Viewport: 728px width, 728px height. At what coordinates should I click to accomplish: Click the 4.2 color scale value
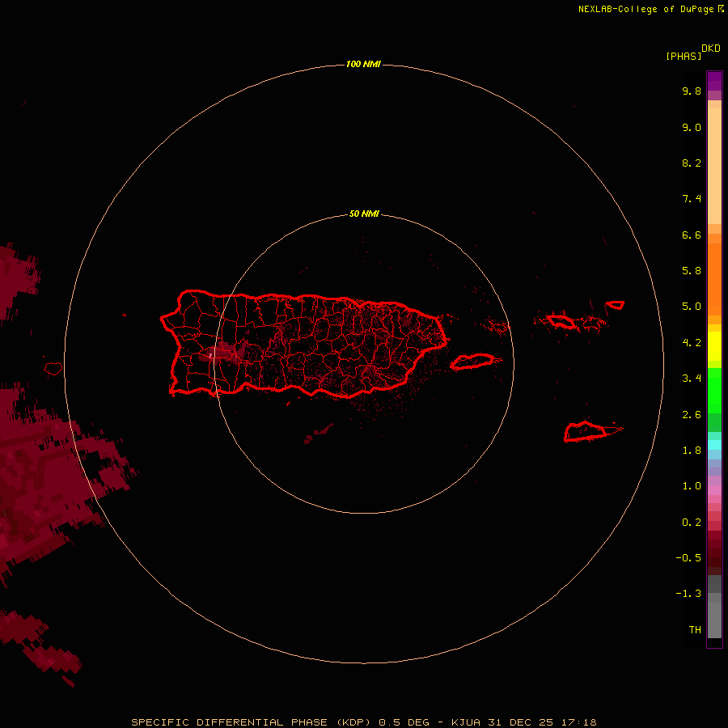(692, 343)
